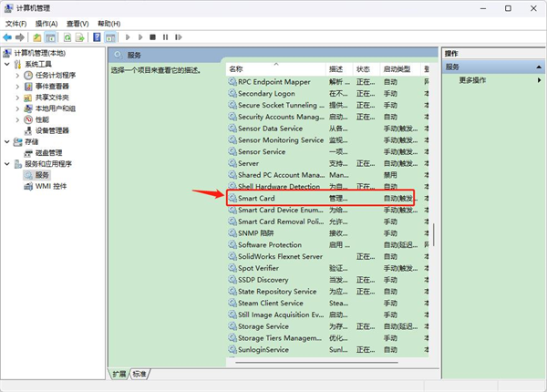Click the Event Viewer icon in tree
547x392 pixels.
(x=28, y=87)
